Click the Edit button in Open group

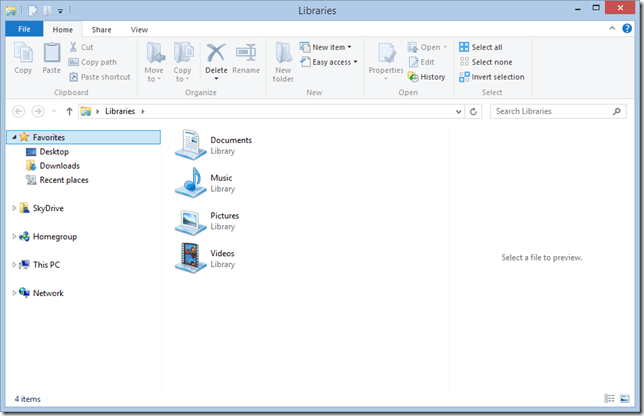[x=421, y=62]
